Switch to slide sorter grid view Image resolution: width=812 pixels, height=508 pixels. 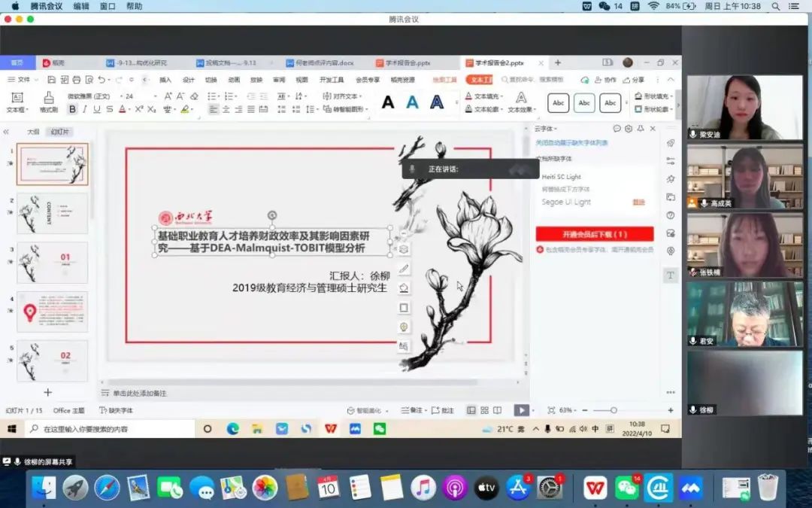[x=484, y=410]
